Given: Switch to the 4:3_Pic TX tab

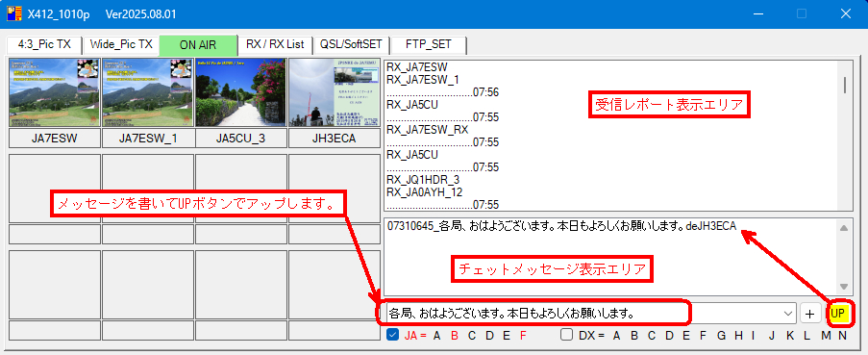Looking at the screenshot, I should coord(44,44).
